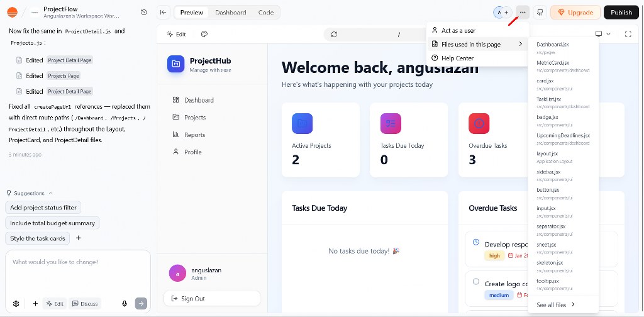Collapse the chat panel arrow button
The width and height of the screenshot is (644, 317).
pyautogui.click(x=163, y=13)
